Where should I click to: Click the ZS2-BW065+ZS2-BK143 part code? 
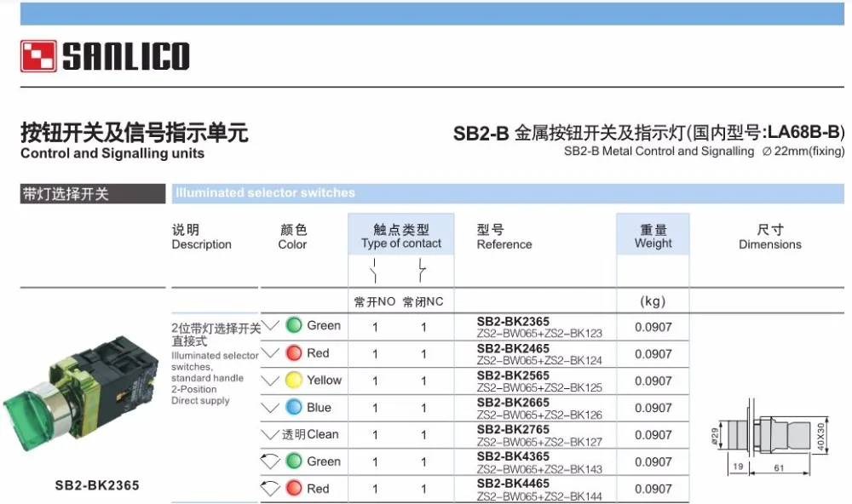tap(539, 469)
